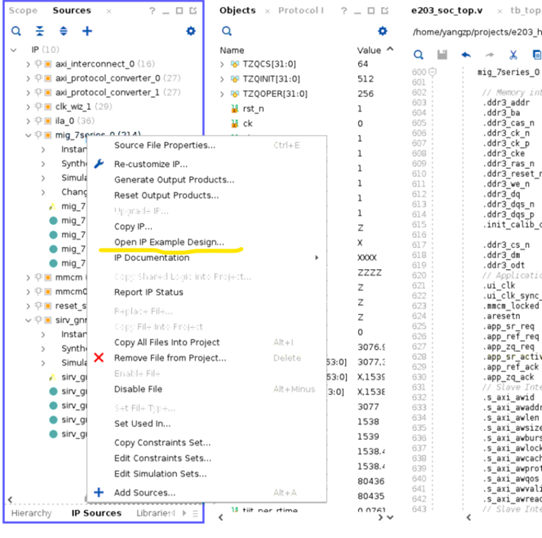This screenshot has height=538, width=542.
Task: Open the IP Documentation submenu
Action: (207, 258)
